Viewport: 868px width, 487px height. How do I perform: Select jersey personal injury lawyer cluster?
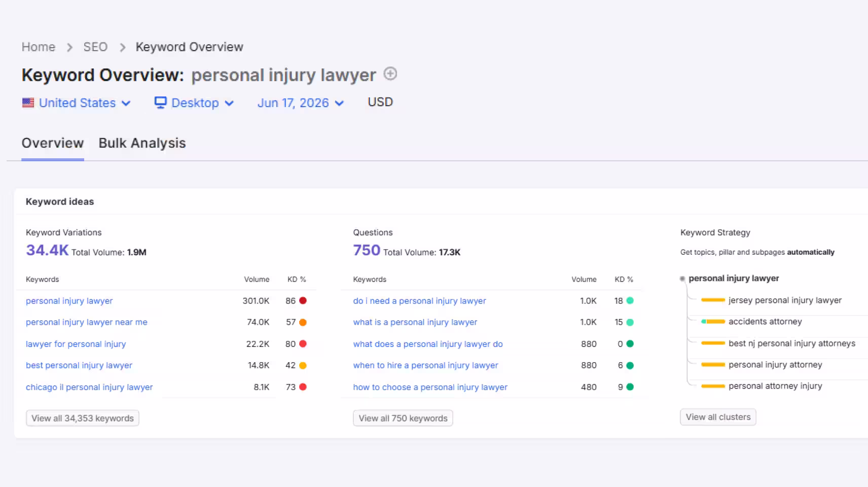click(785, 300)
